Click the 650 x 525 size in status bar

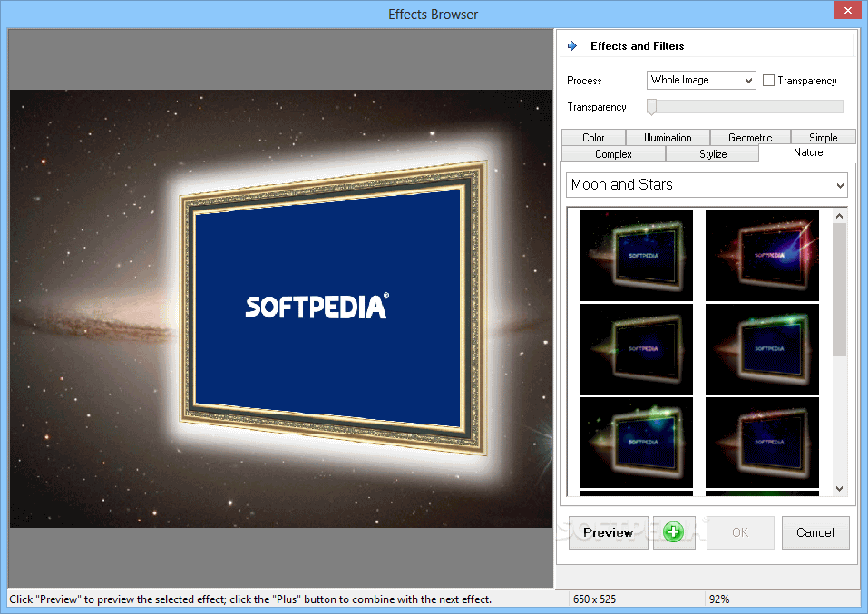(594, 599)
